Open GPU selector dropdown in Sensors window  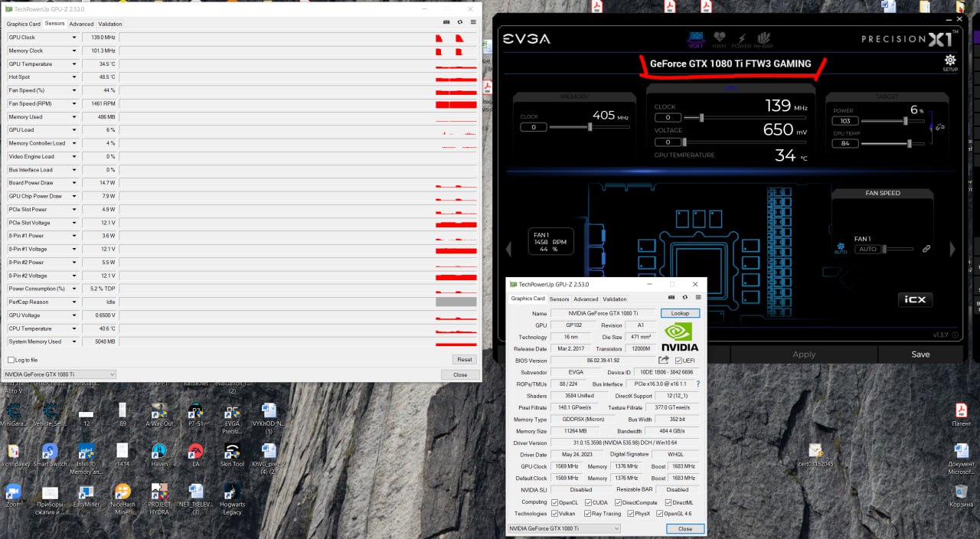pos(60,374)
